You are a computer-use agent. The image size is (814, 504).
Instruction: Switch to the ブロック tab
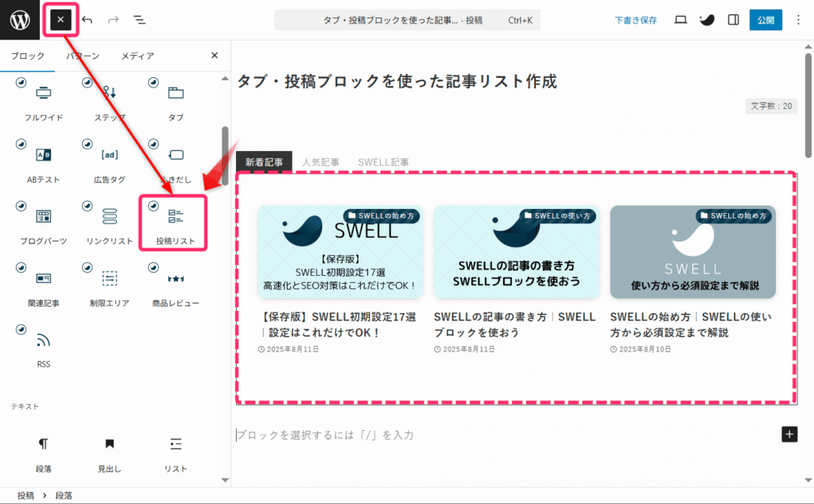coord(28,56)
